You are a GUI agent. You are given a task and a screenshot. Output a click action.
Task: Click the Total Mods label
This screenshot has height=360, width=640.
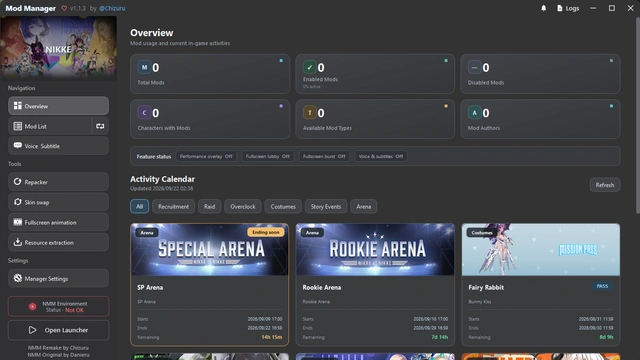pos(151,82)
